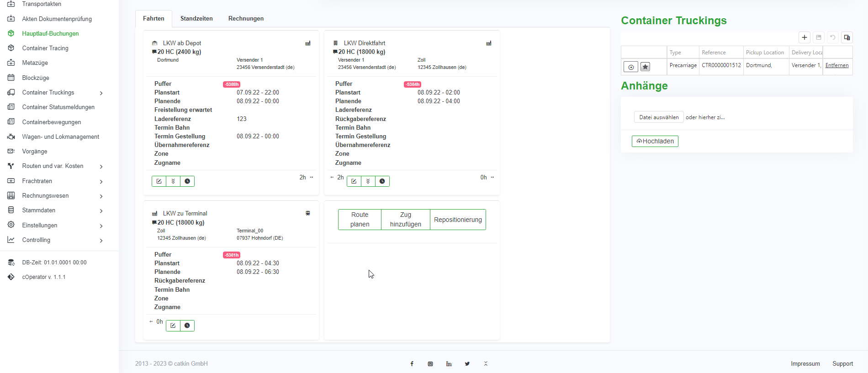
Task: Click clock icon on LKW zu Terminal card
Action: (187, 326)
